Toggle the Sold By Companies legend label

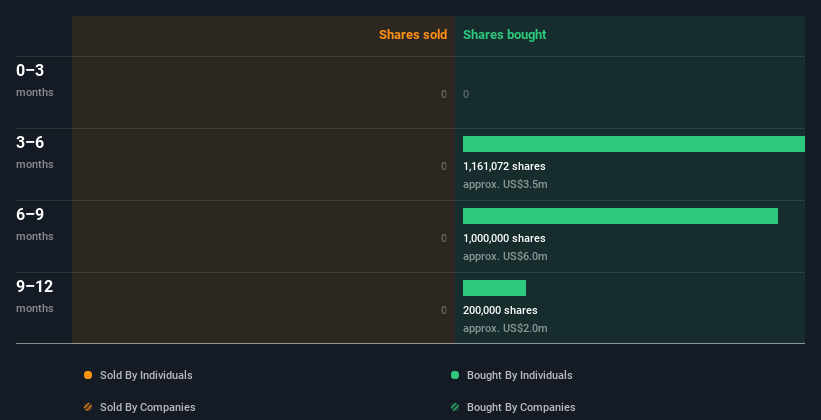pyautogui.click(x=147, y=407)
